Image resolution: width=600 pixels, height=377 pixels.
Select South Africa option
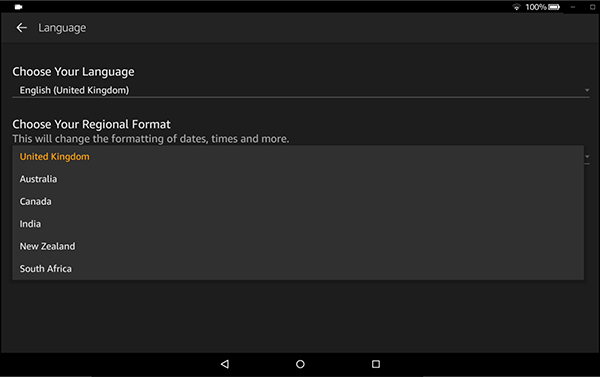coord(298,269)
